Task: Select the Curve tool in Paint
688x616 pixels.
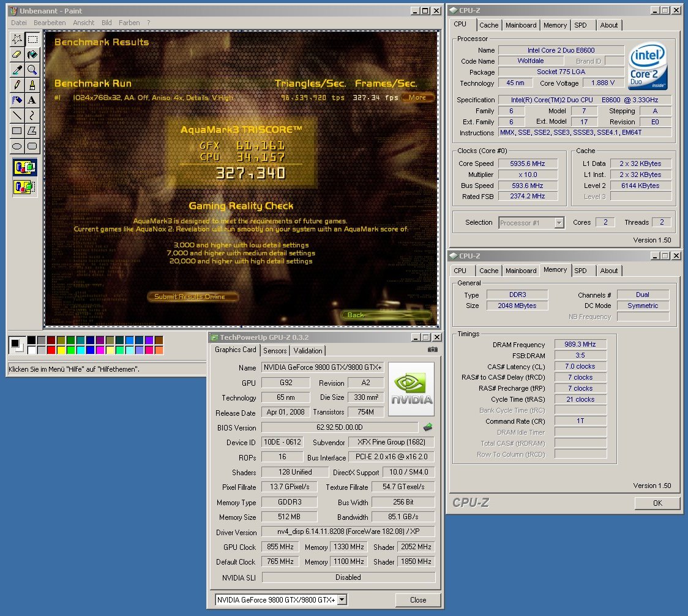Action: pyautogui.click(x=32, y=116)
